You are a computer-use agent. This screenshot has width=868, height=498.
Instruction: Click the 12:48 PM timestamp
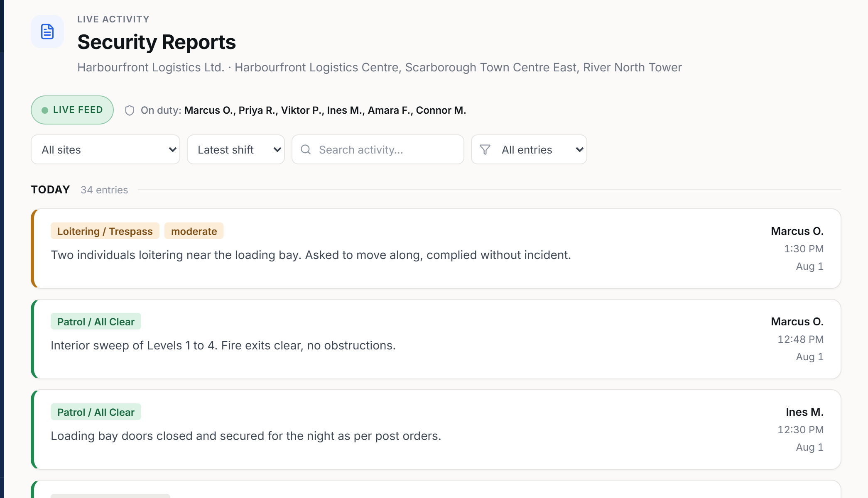coord(800,339)
